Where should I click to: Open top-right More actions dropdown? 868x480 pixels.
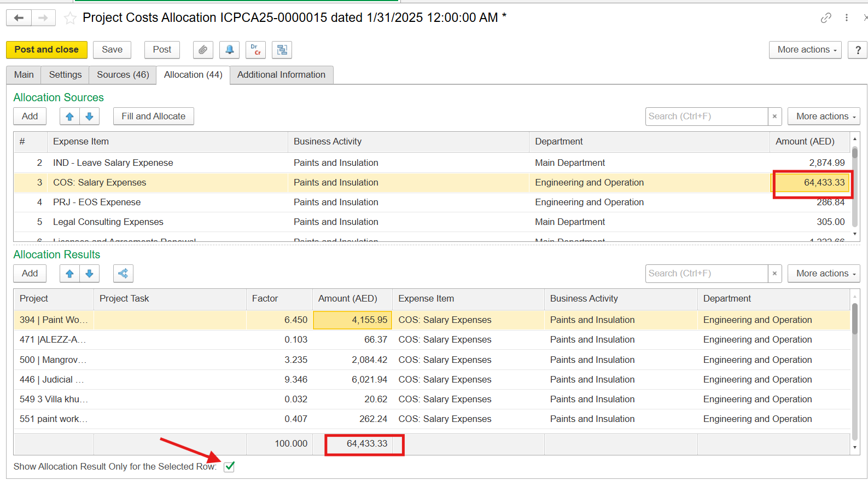[805, 50]
